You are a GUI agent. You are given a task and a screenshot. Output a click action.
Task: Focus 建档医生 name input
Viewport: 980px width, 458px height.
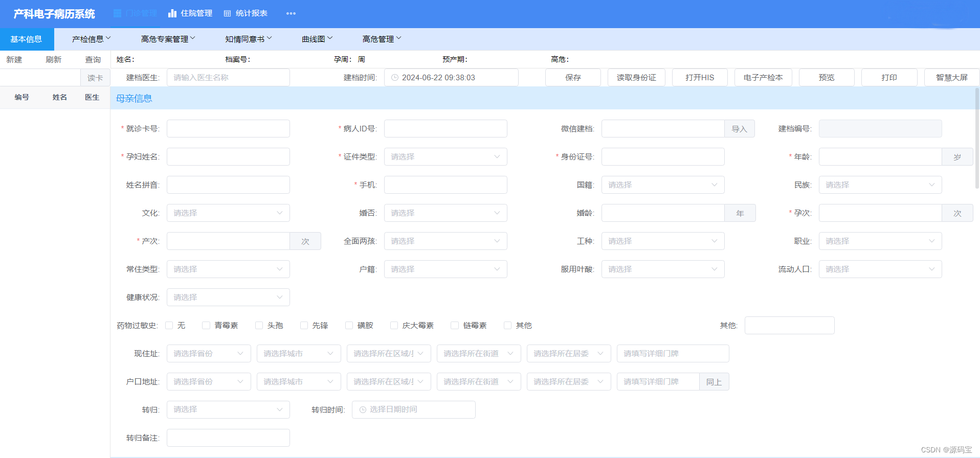[x=228, y=78]
